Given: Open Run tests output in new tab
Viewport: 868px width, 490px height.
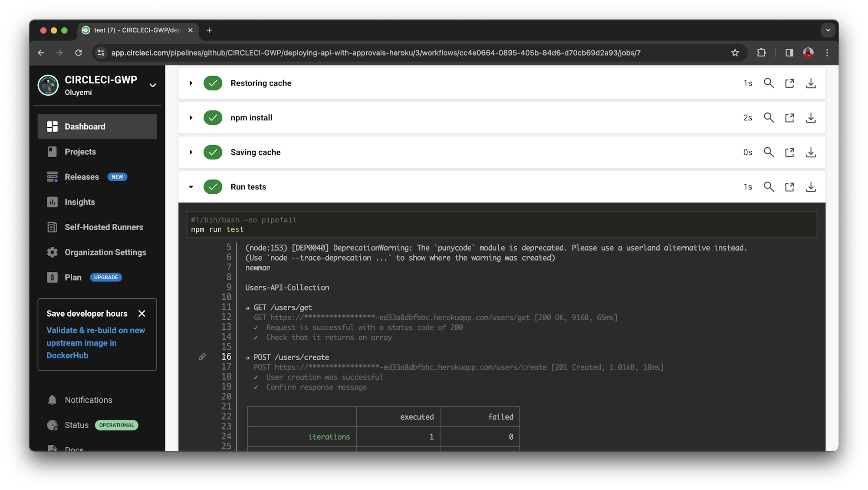Looking at the screenshot, I should (x=789, y=187).
